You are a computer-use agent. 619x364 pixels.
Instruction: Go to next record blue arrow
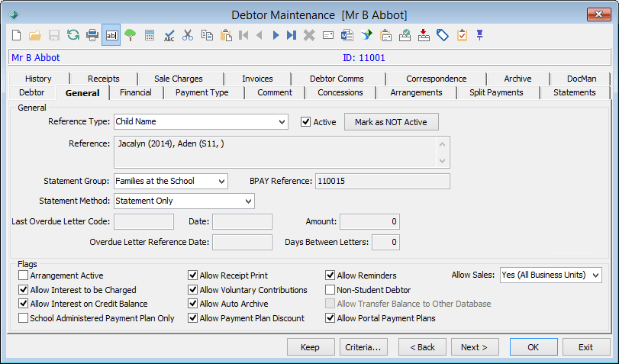click(x=276, y=35)
